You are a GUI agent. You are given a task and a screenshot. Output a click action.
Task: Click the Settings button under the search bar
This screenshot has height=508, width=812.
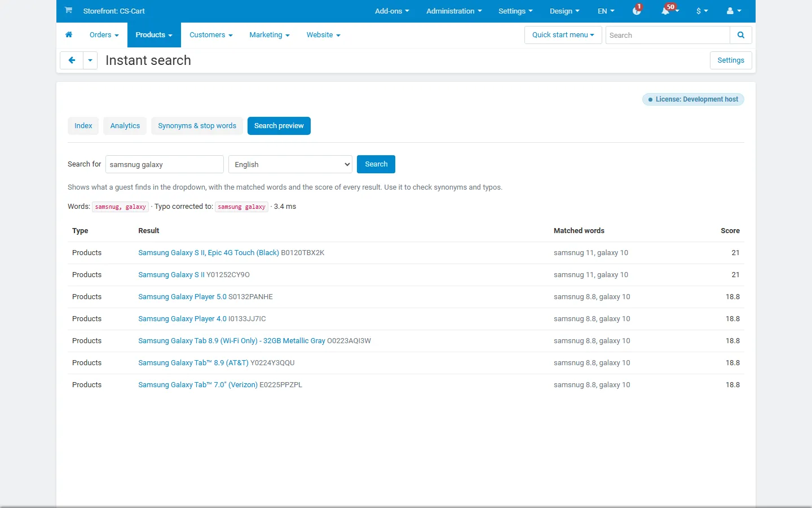(x=731, y=60)
